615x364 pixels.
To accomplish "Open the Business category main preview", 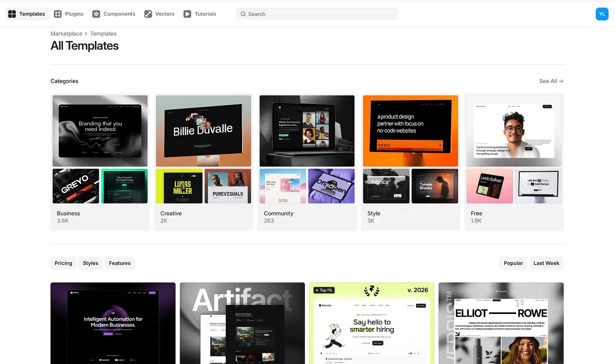I will pos(100,131).
